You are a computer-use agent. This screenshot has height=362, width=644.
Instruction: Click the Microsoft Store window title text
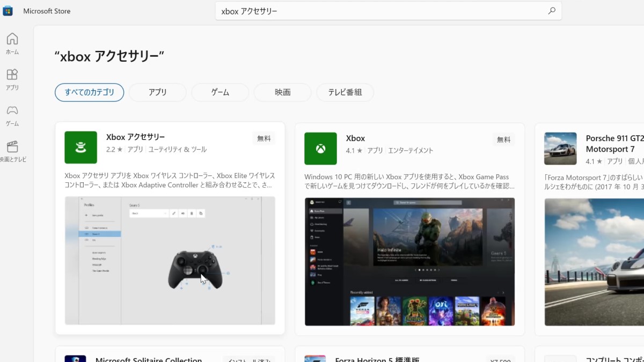[47, 11]
